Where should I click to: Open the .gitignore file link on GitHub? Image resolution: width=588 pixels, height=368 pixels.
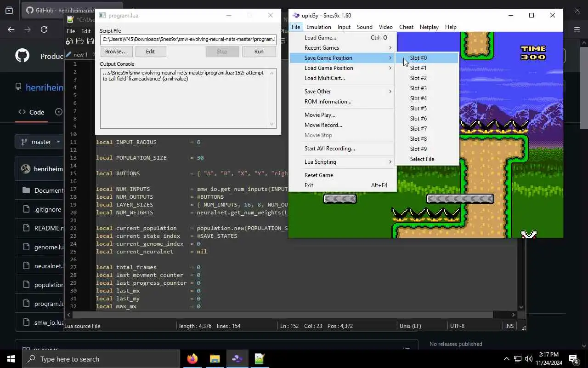coord(47,209)
